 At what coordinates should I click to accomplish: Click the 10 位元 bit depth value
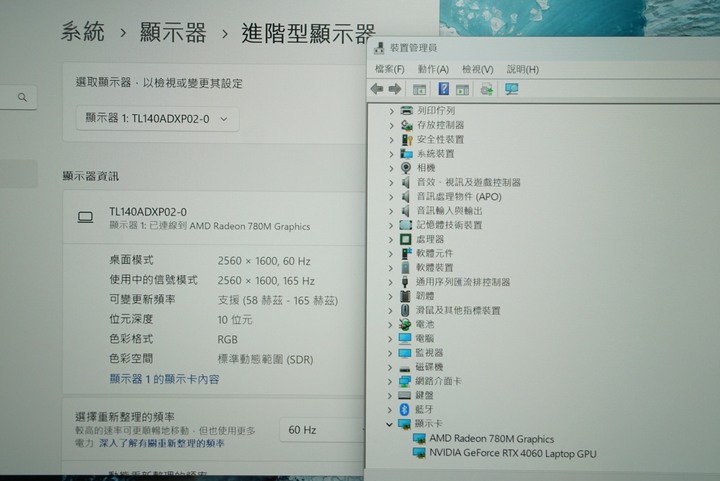(235, 320)
